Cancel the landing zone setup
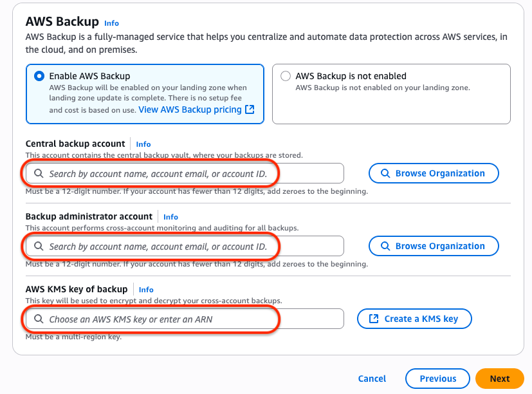 [372, 379]
